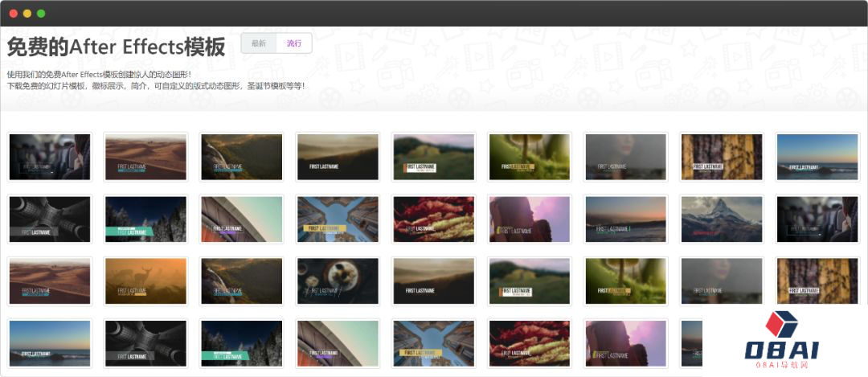
Task: Open bottom-row black-and-white building thumbnail
Action: point(146,343)
